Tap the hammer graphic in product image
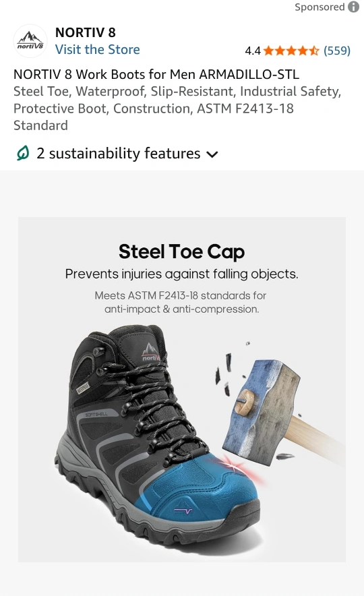Viewport: 364px width, 596px height. pos(280,413)
